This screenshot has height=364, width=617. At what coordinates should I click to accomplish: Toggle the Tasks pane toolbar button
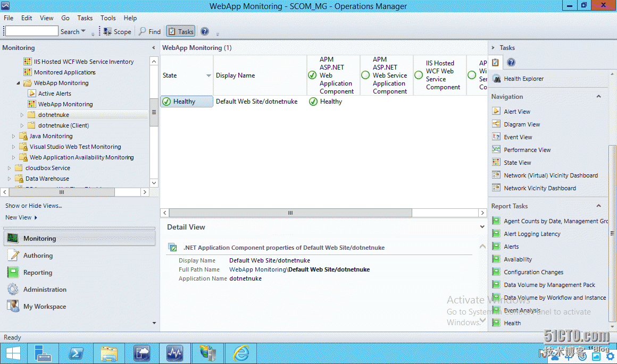[181, 31]
